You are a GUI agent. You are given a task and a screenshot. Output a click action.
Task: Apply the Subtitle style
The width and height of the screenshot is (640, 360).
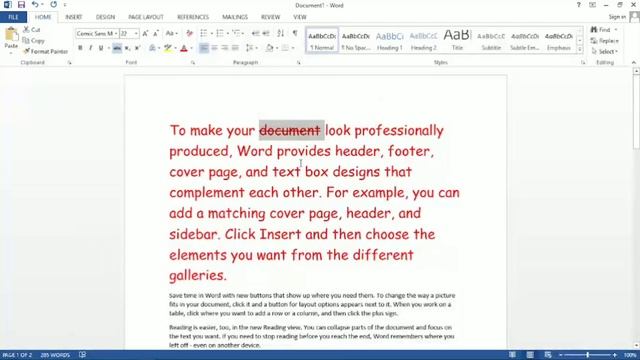click(491, 40)
